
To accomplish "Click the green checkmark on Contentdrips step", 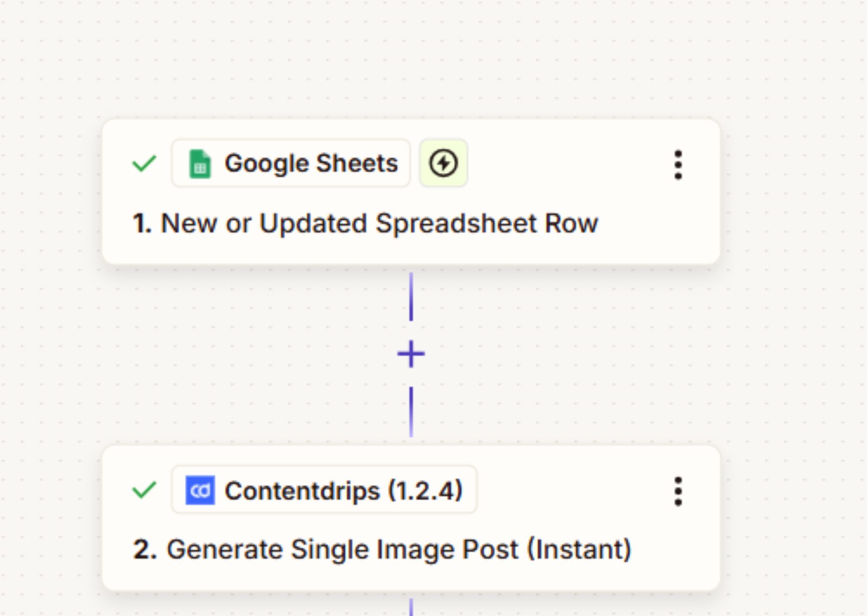I will (144, 490).
